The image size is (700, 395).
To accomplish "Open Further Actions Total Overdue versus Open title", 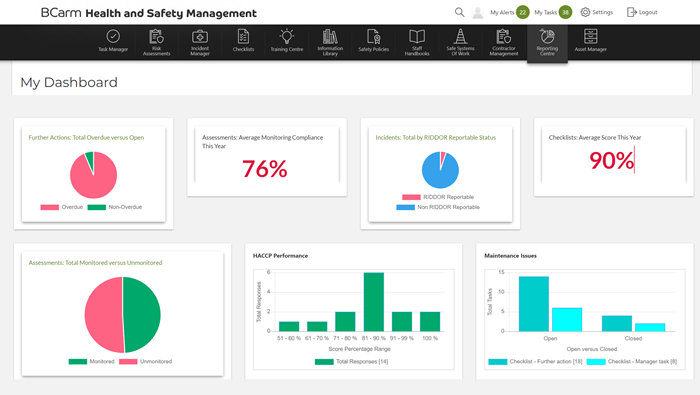I will coord(86,137).
